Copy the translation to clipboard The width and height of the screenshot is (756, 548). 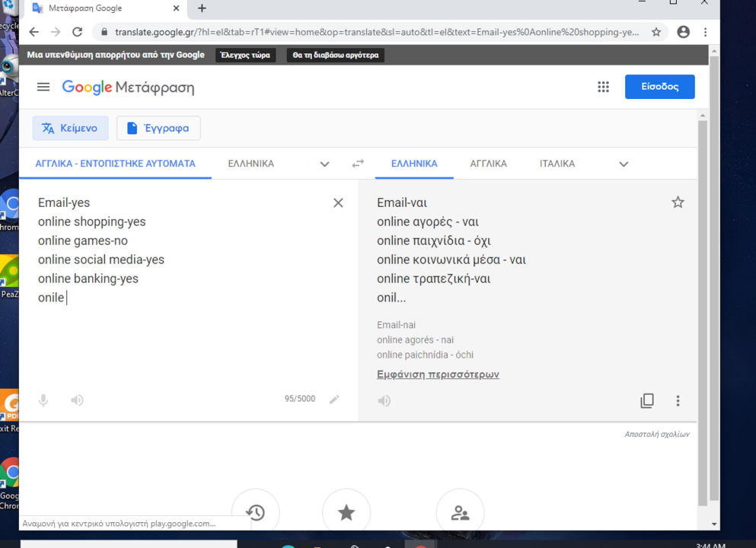pyautogui.click(x=647, y=400)
